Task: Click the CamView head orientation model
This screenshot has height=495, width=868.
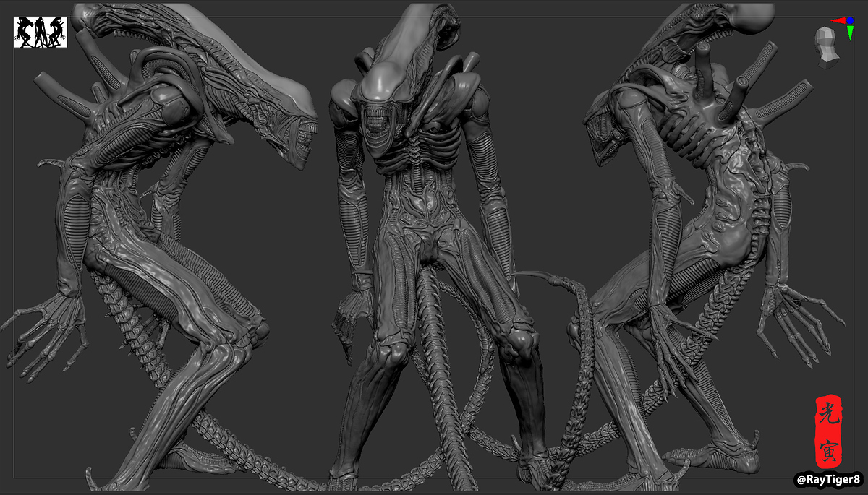Action: click(827, 48)
